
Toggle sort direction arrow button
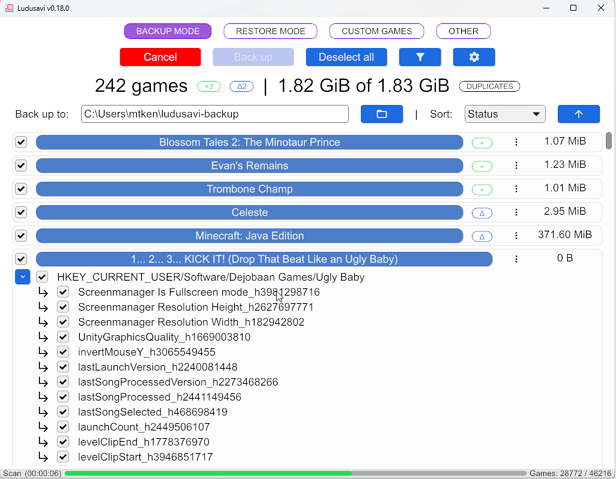click(x=578, y=114)
